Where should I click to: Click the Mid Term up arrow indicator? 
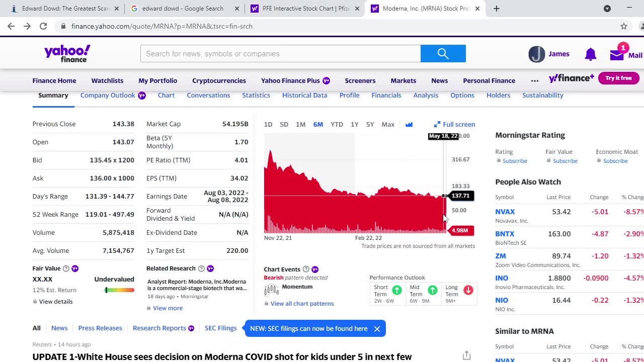433,290
